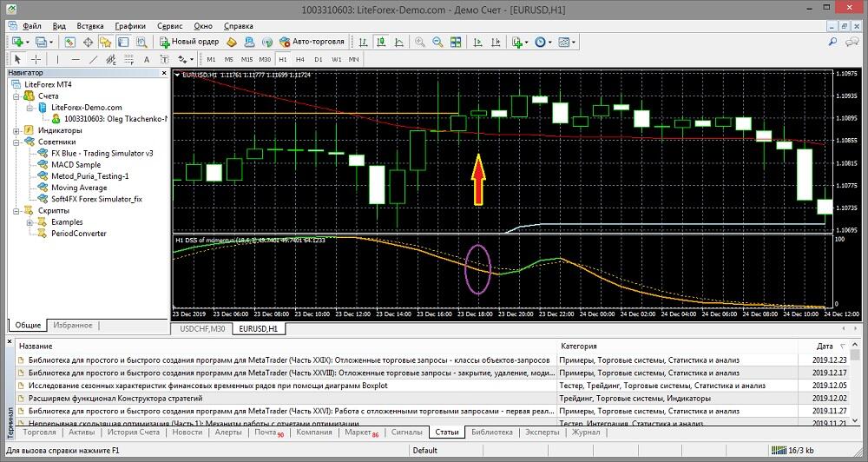Switch chart to line chart mode
The width and height of the screenshot is (868, 462).
398,42
